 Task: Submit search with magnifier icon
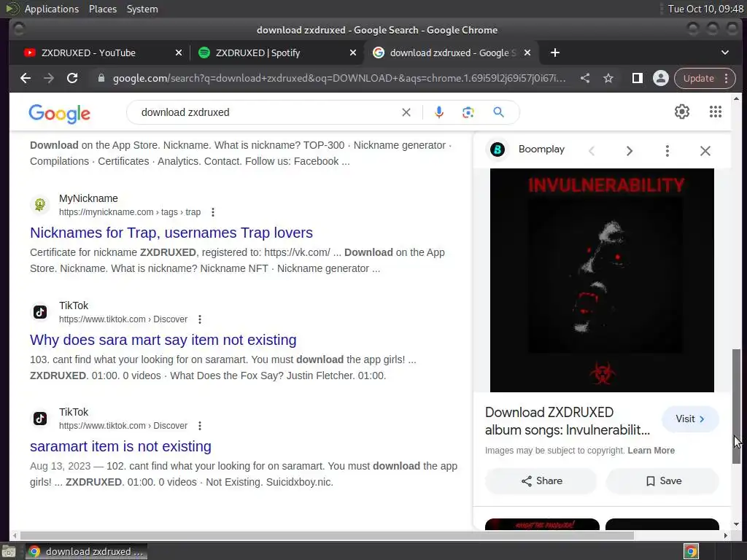pos(498,112)
